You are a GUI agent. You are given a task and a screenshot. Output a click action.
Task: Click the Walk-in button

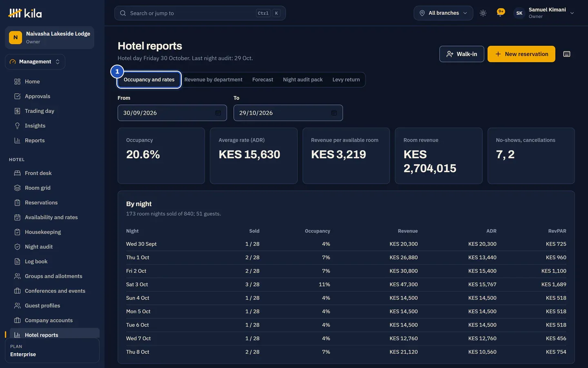point(462,54)
